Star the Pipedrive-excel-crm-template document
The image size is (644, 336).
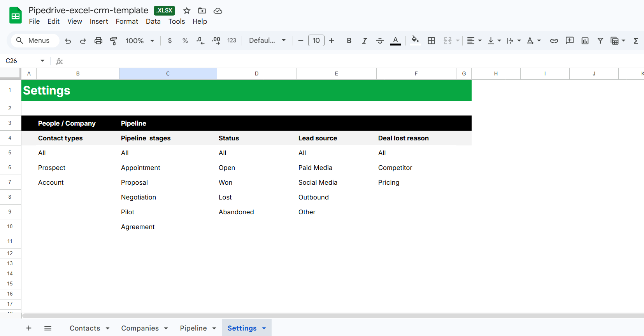(x=187, y=10)
